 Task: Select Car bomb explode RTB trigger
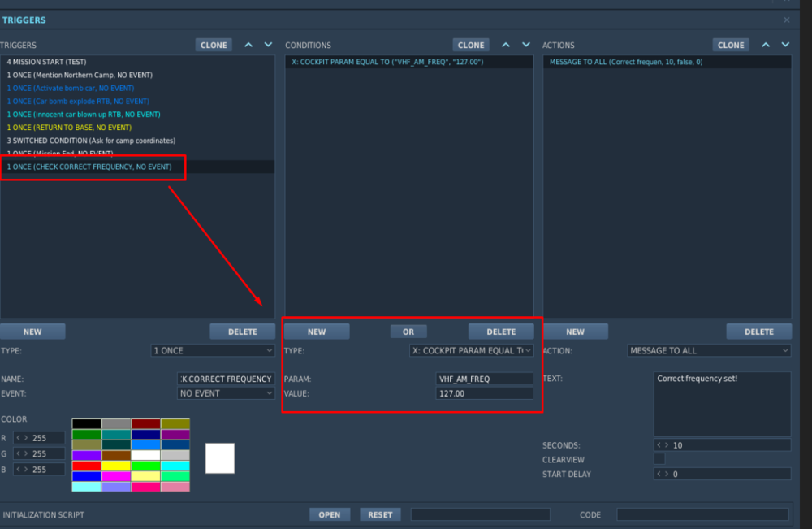pos(137,101)
